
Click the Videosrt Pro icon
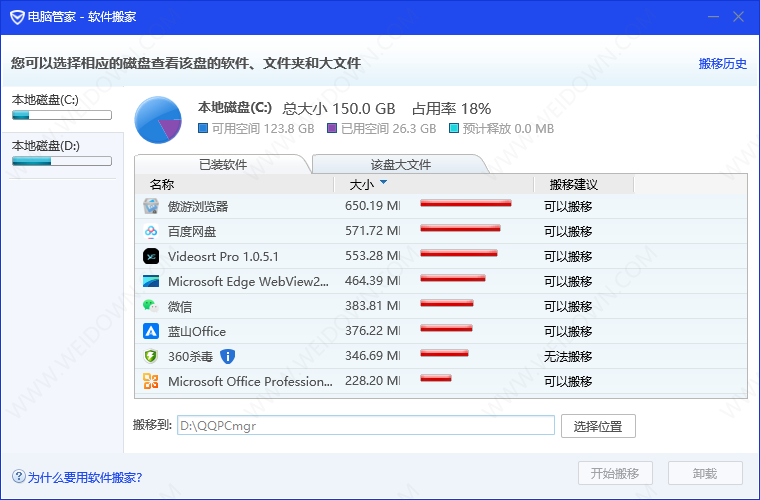coord(151,256)
